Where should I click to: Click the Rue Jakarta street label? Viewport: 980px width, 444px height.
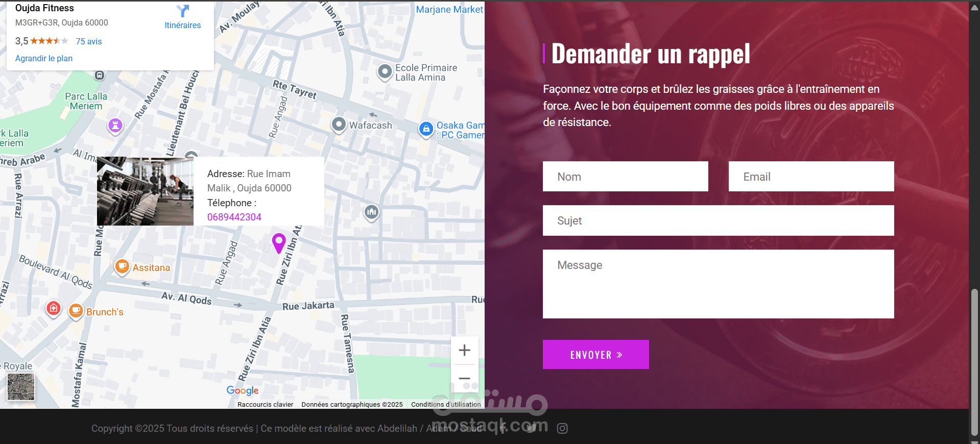pos(308,306)
